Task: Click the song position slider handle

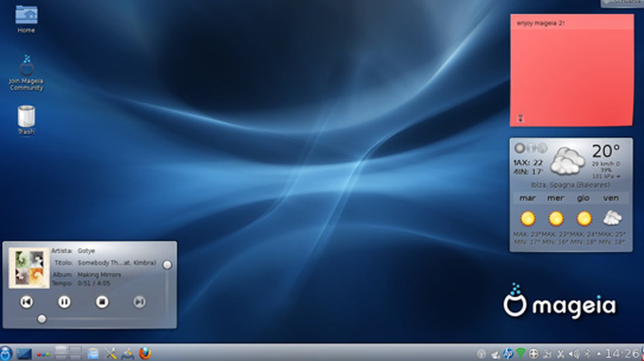Action: (41, 319)
